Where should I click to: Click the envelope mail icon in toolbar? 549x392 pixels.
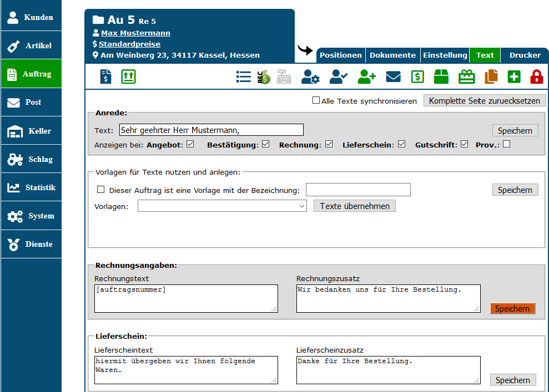(x=393, y=77)
